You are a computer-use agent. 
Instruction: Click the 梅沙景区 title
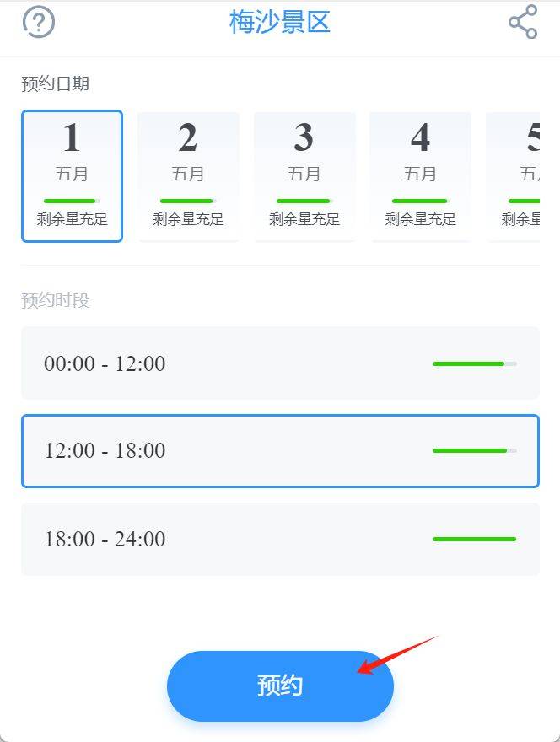click(x=280, y=22)
